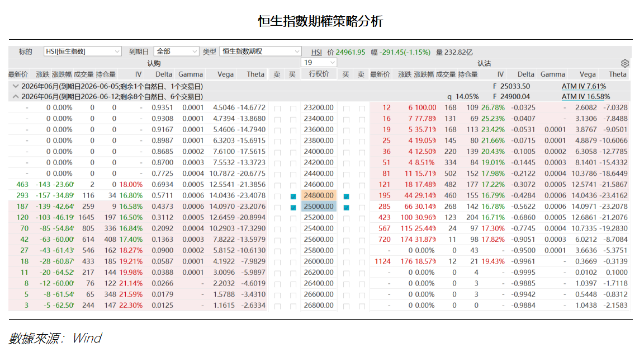Image resolution: width=644 pixels, height=356 pixels.
Task: Click forward price F 24900.04
Action: [512, 97]
